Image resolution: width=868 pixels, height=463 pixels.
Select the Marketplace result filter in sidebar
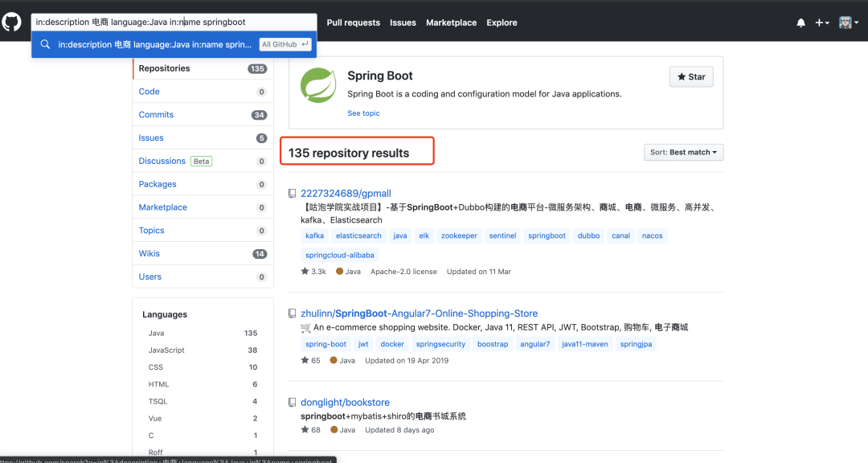pyautogui.click(x=203, y=207)
